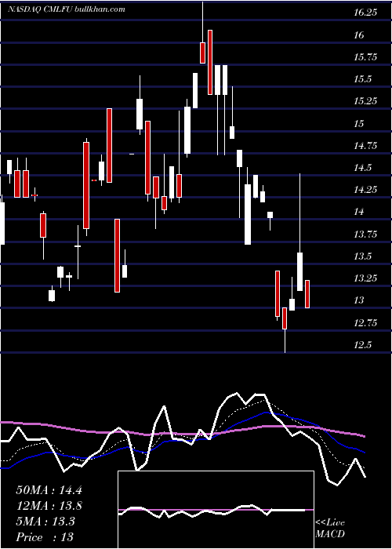Click the 14.25 price axis label

pos(366,190)
